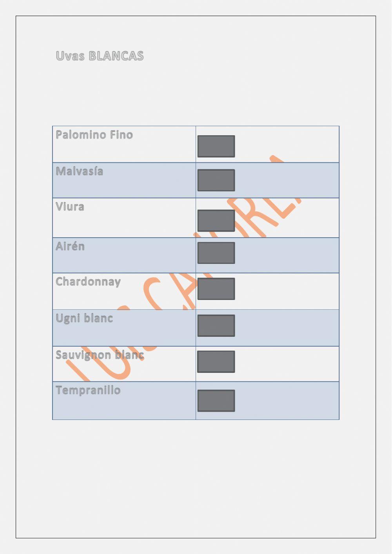Select the Airén label in the table
392x554 pixels.
pyautogui.click(x=70, y=246)
